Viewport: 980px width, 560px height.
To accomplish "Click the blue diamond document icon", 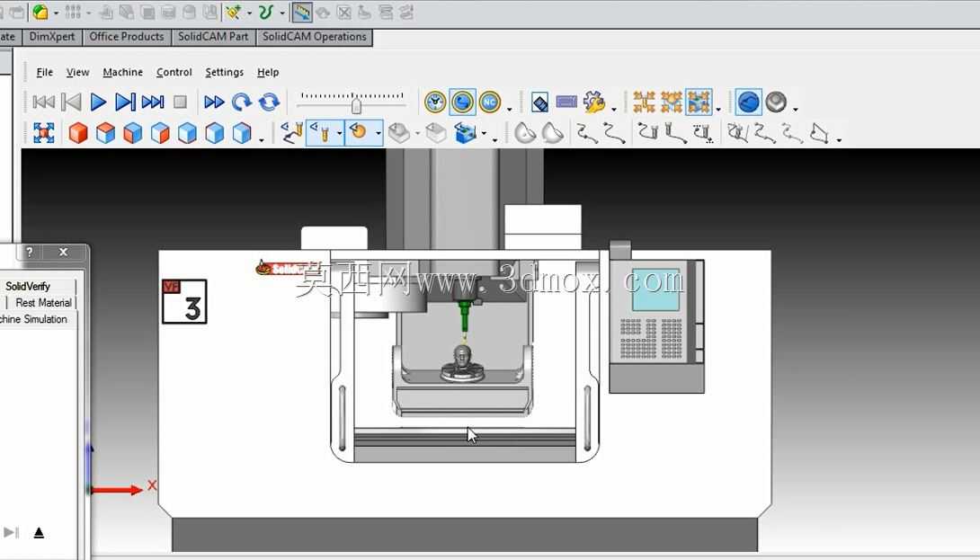I will [x=540, y=102].
